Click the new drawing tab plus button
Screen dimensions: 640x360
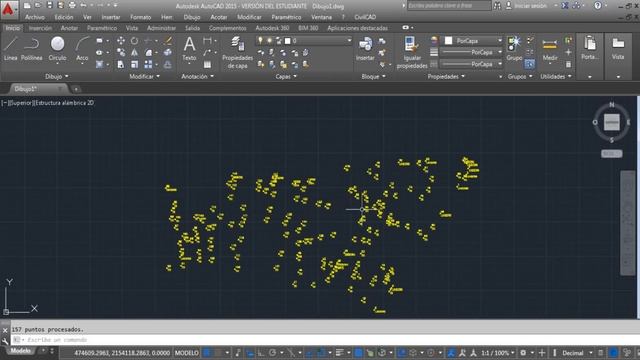coord(76,89)
